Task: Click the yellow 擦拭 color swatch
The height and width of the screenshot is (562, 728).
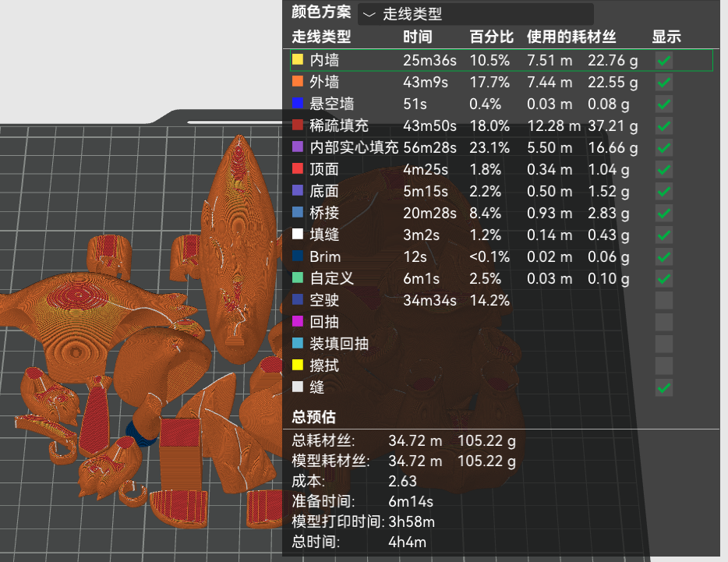Action: (x=298, y=365)
